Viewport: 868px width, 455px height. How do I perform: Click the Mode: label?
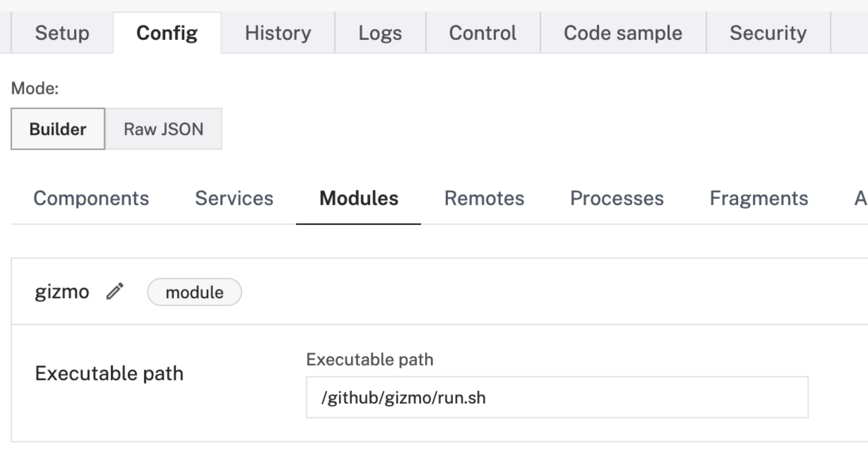click(35, 88)
